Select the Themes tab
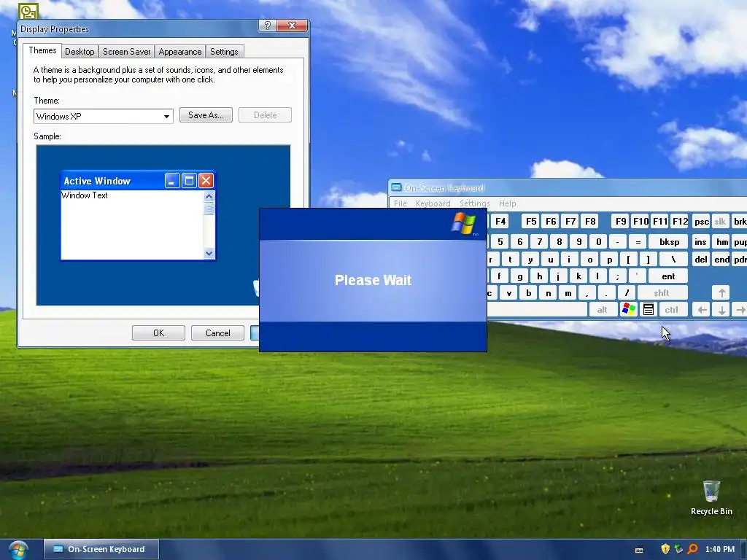The height and width of the screenshot is (560, 747). (42, 50)
